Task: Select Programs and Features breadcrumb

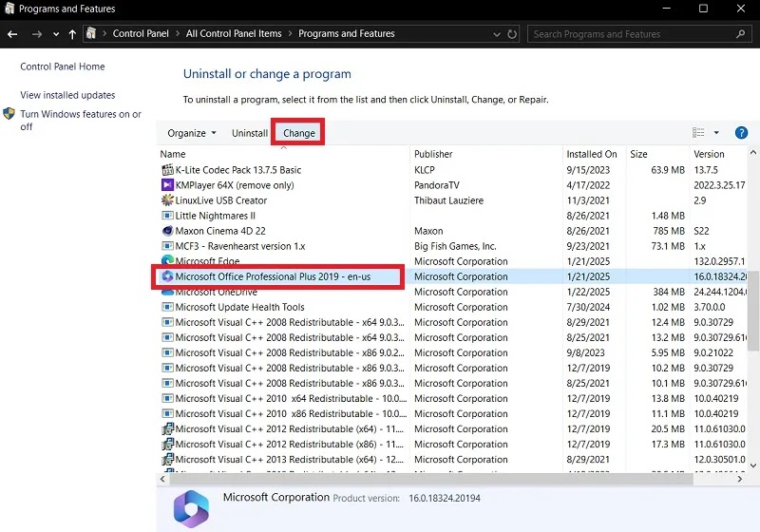Action: tap(346, 33)
